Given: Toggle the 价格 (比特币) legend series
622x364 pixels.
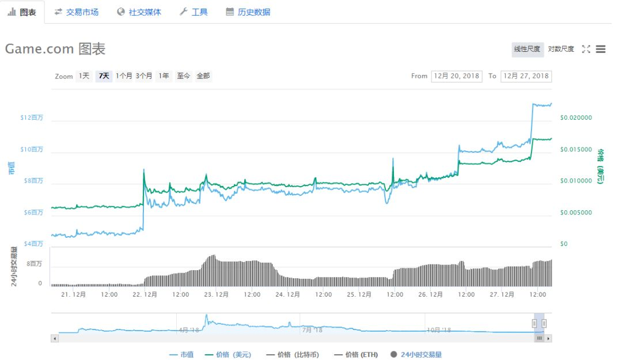Looking at the screenshot, I should pyautogui.click(x=293, y=354).
